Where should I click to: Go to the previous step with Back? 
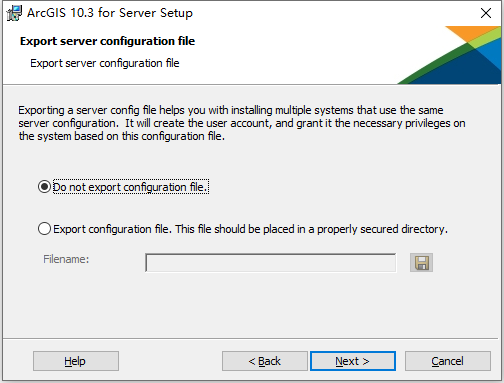pos(265,361)
